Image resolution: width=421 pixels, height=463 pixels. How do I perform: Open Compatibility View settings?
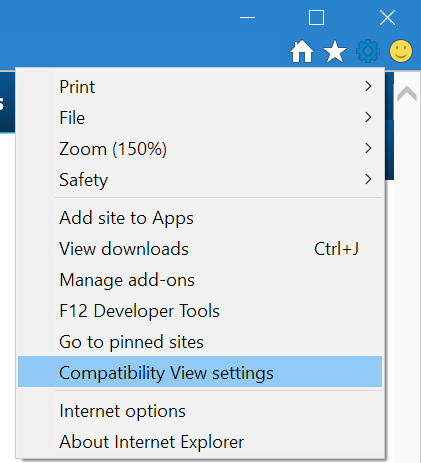coord(200,371)
